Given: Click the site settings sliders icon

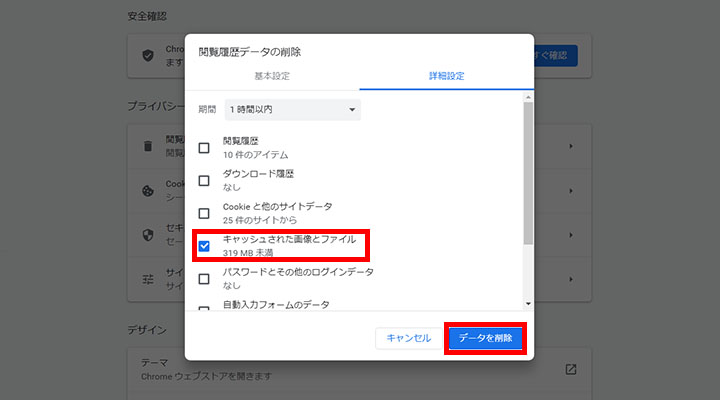Looking at the screenshot, I should pos(148,277).
